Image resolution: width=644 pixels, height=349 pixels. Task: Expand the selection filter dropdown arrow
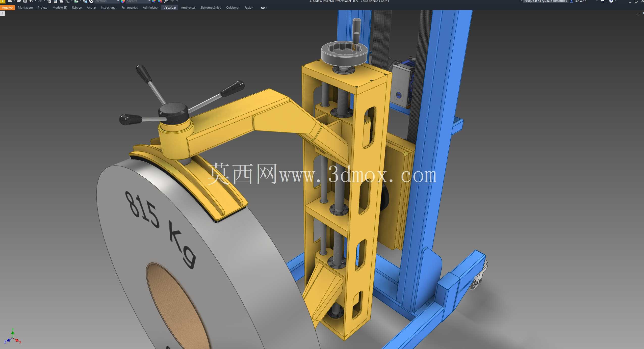click(81, 1)
